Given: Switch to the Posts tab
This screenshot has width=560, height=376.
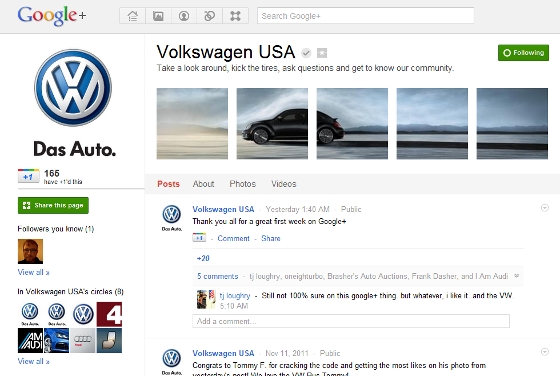Looking at the screenshot, I should pos(169,184).
